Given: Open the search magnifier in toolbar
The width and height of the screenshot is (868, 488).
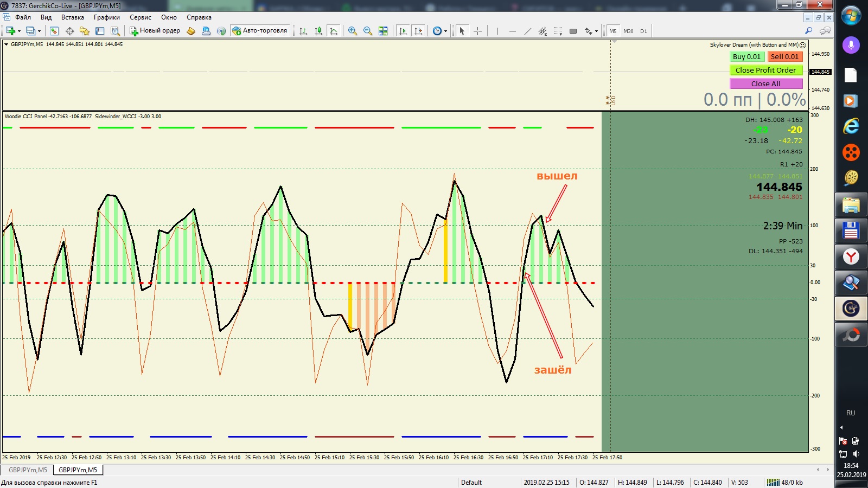Looking at the screenshot, I should [x=808, y=31].
